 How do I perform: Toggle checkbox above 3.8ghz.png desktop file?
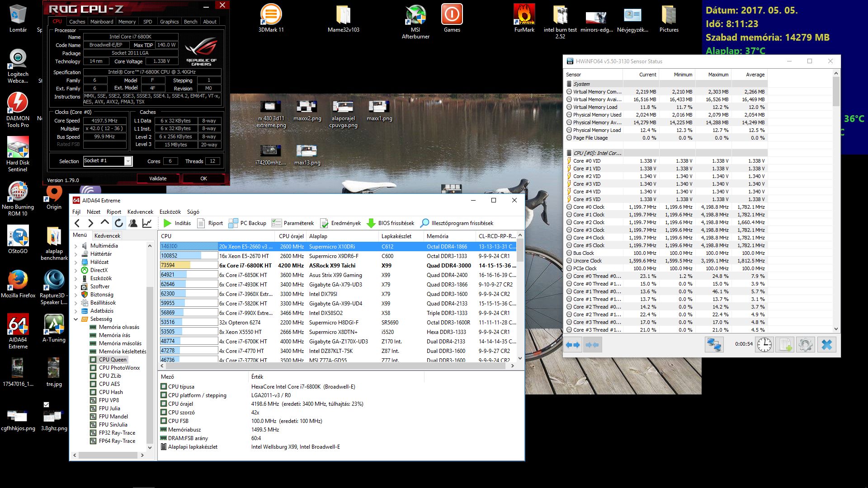click(x=46, y=405)
